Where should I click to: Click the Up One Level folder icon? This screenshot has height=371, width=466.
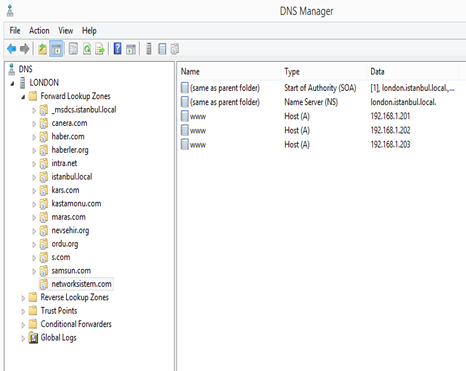click(42, 49)
